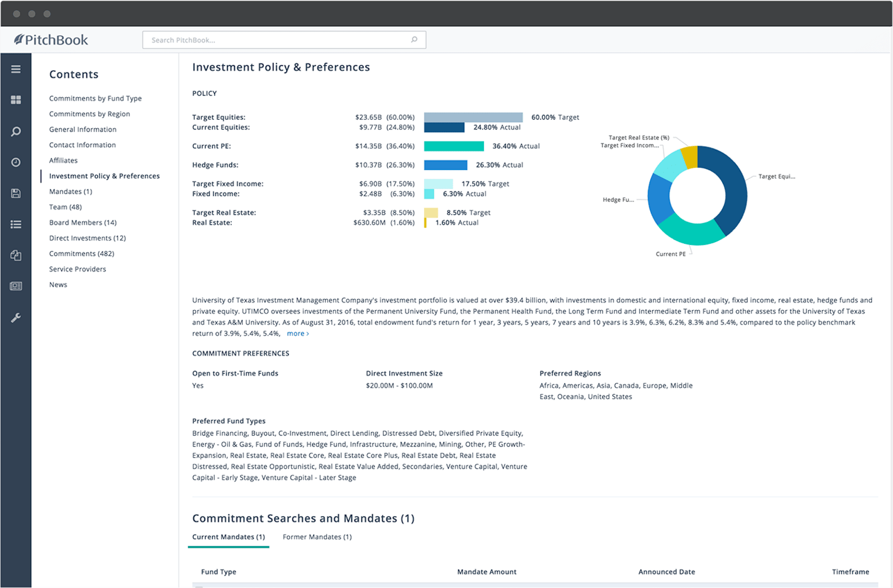Open the hamburger menu in sidebar

[16, 69]
